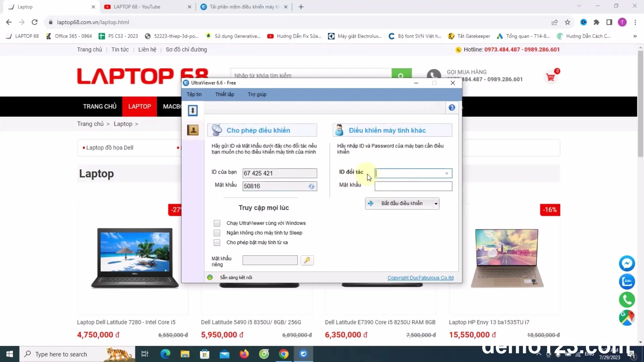Open the Sơ đồ chỉ đường link
The image size is (644, 362).
(186, 50)
